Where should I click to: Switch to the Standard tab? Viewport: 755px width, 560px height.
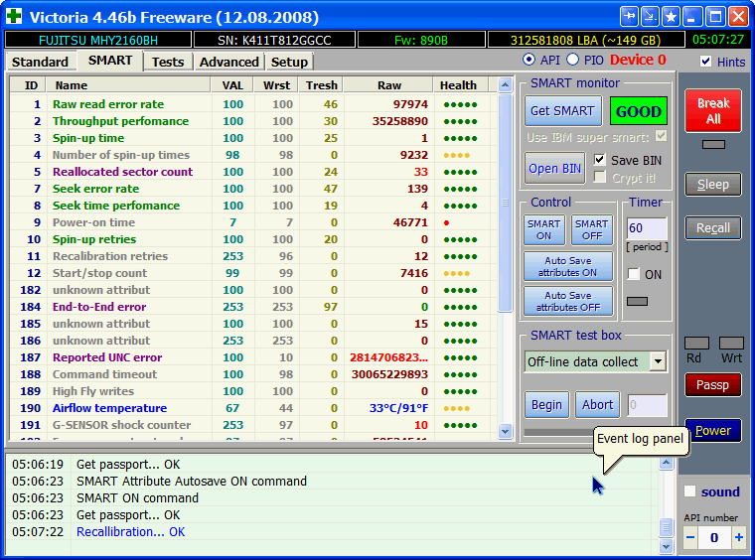point(40,63)
